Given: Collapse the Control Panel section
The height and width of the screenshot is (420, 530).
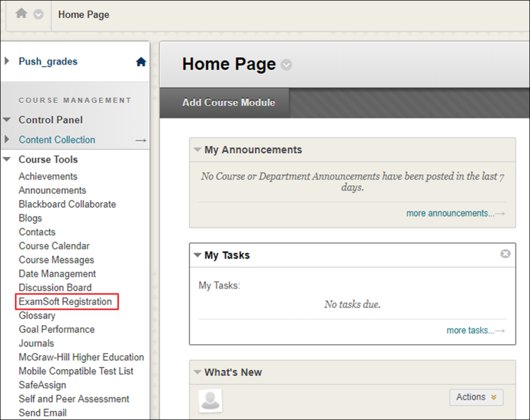Looking at the screenshot, I should click(x=7, y=119).
